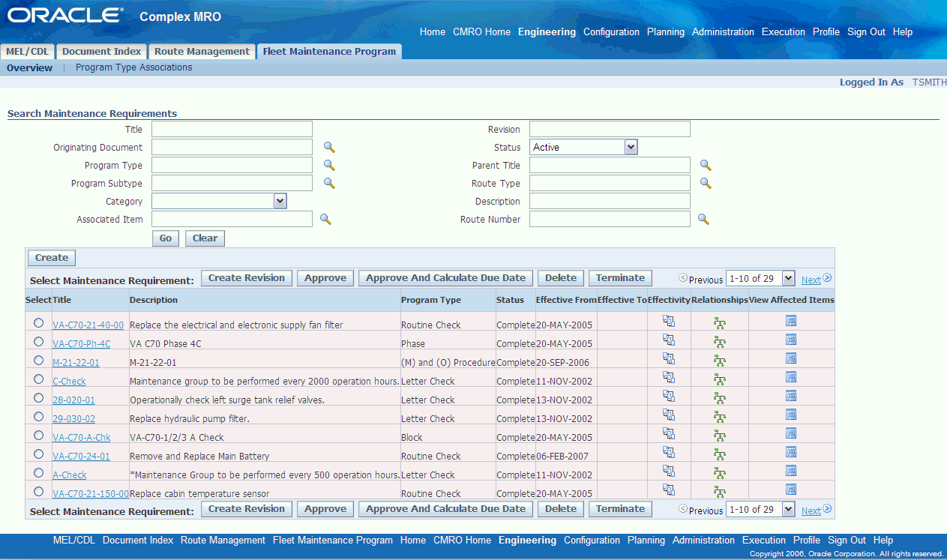
Task: Click Sign Out in top navigation
Action: (866, 32)
